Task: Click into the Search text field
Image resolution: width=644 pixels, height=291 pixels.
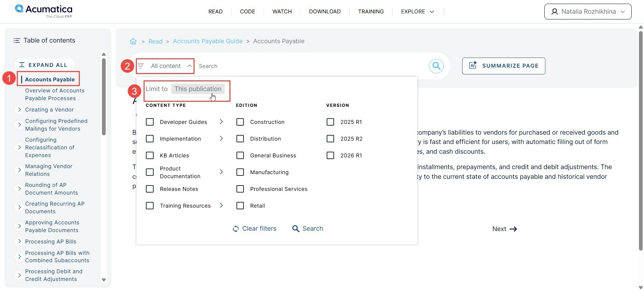Action: click(312, 66)
